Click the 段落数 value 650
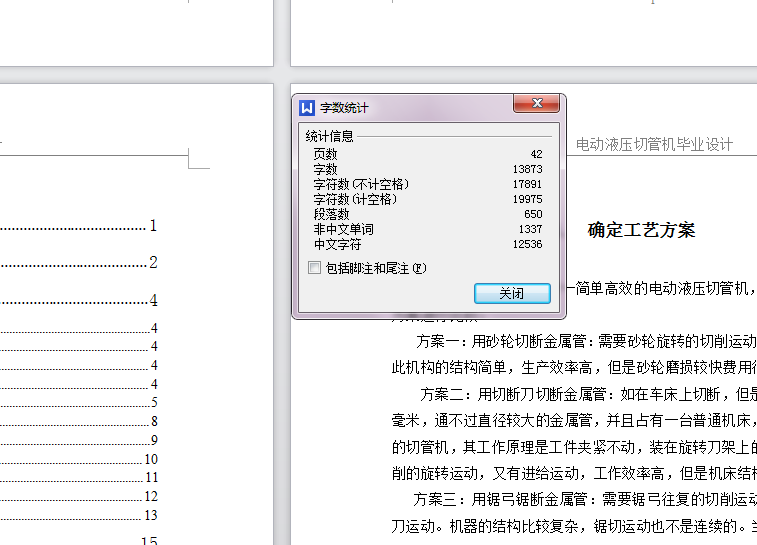This screenshot has height=545, width=757. pyautogui.click(x=533, y=214)
